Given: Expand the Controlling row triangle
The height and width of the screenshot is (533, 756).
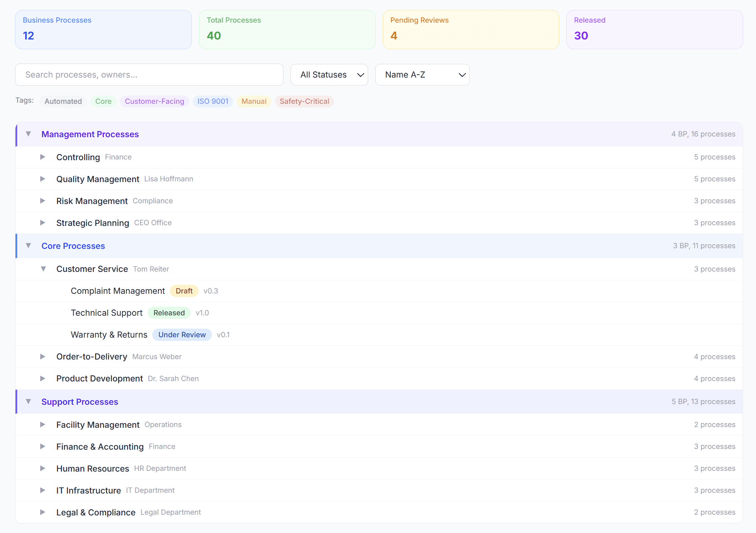Looking at the screenshot, I should pyautogui.click(x=43, y=157).
